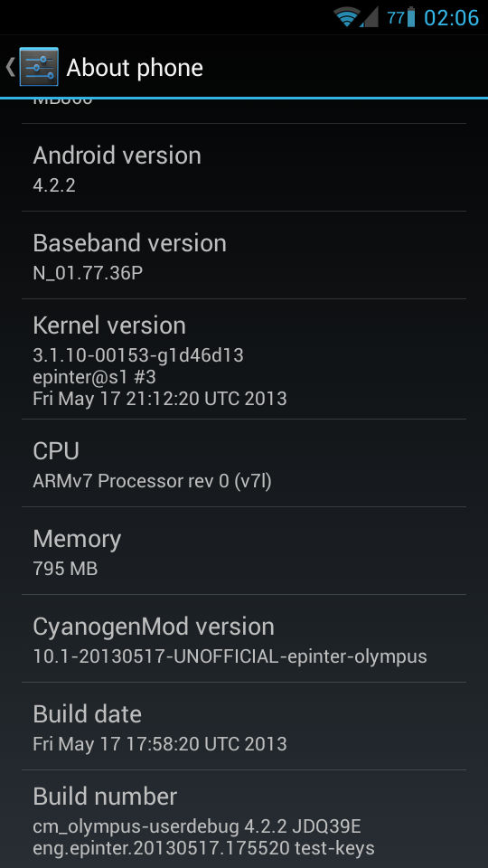This screenshot has width=488, height=868.
Task: Tap the CyanogenMod version entry
Action: pyautogui.click(x=244, y=639)
